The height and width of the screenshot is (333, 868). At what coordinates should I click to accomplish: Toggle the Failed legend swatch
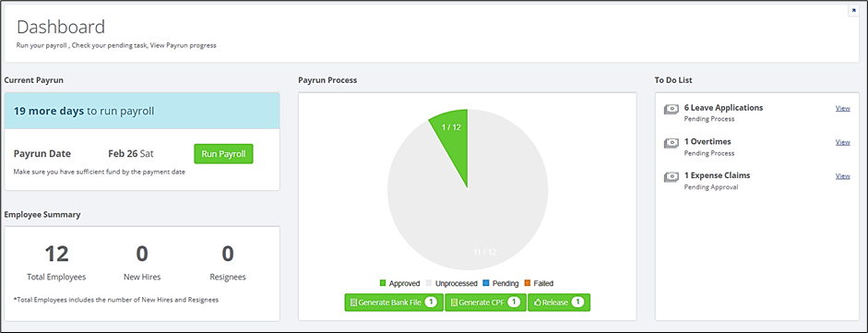click(527, 283)
